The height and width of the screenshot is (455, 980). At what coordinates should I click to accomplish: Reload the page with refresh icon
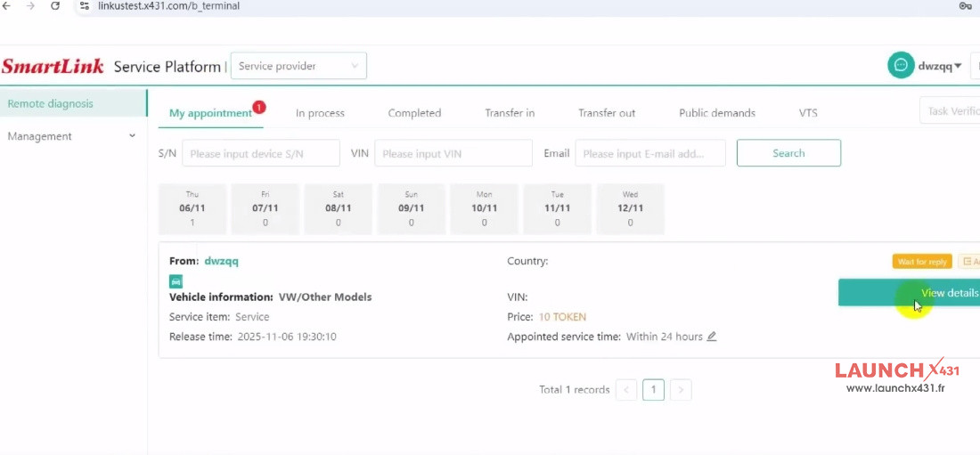pos(55,5)
